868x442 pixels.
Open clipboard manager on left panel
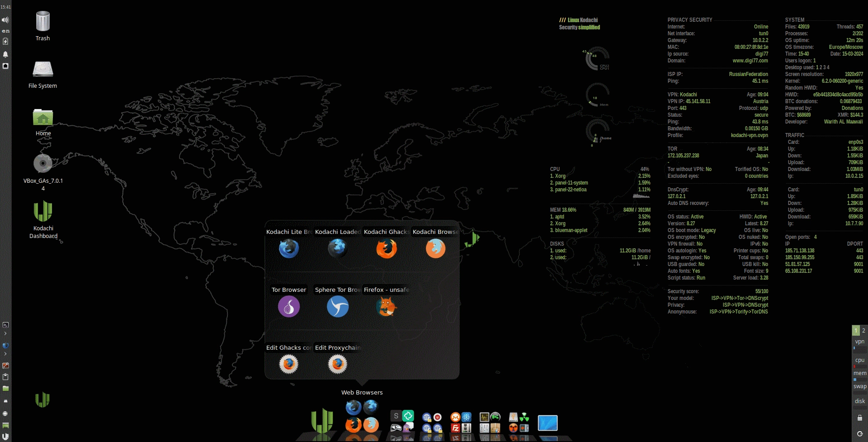coord(5,376)
